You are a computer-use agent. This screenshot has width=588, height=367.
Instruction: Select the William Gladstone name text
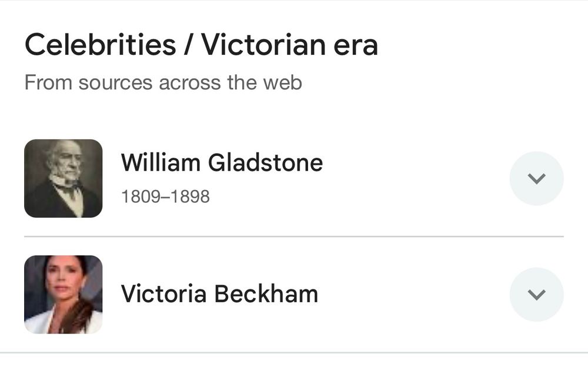point(222,162)
